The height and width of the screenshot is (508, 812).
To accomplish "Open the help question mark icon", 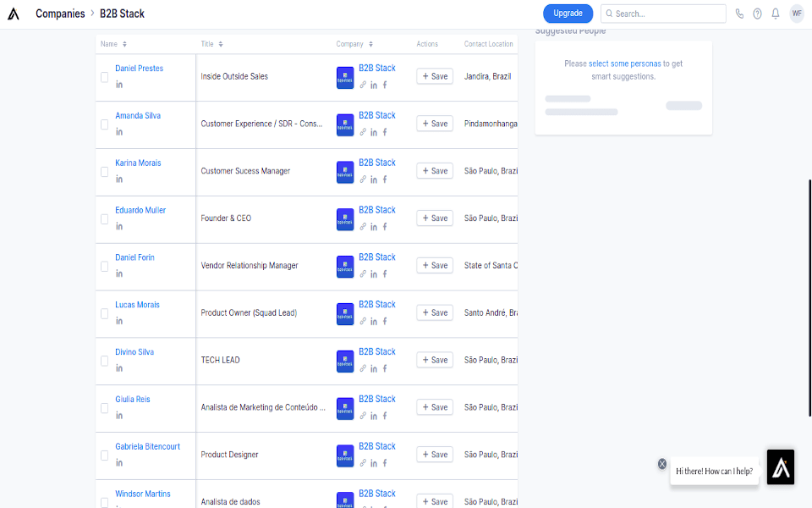I will (x=757, y=14).
